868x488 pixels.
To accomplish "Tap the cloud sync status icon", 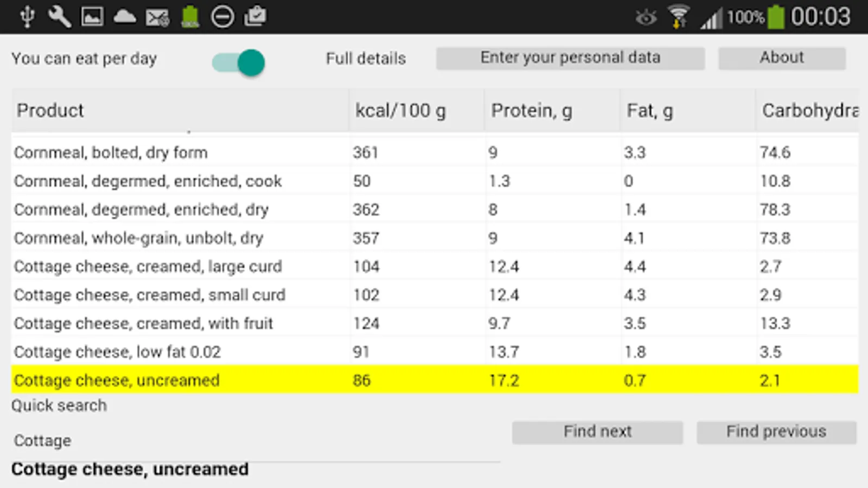I will tap(125, 16).
